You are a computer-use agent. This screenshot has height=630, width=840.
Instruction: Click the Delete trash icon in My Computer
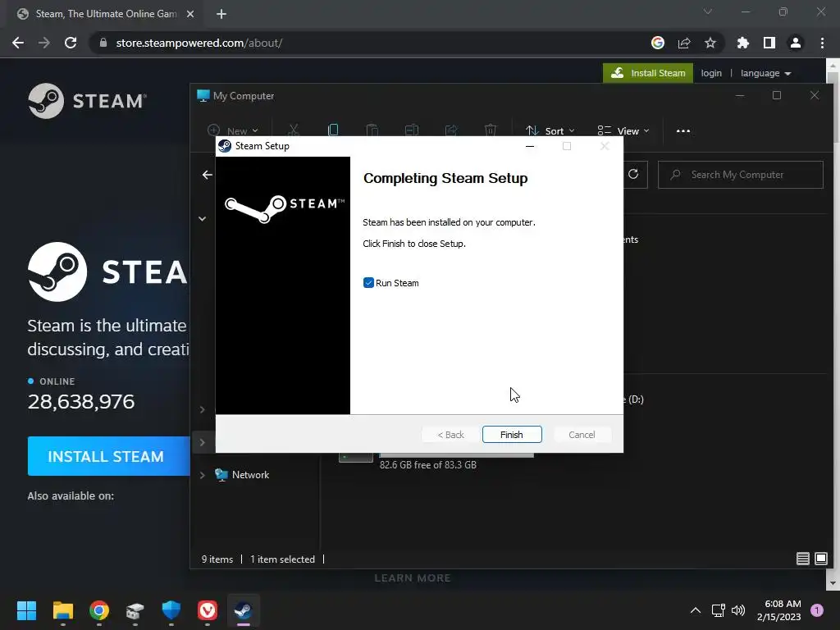click(491, 130)
